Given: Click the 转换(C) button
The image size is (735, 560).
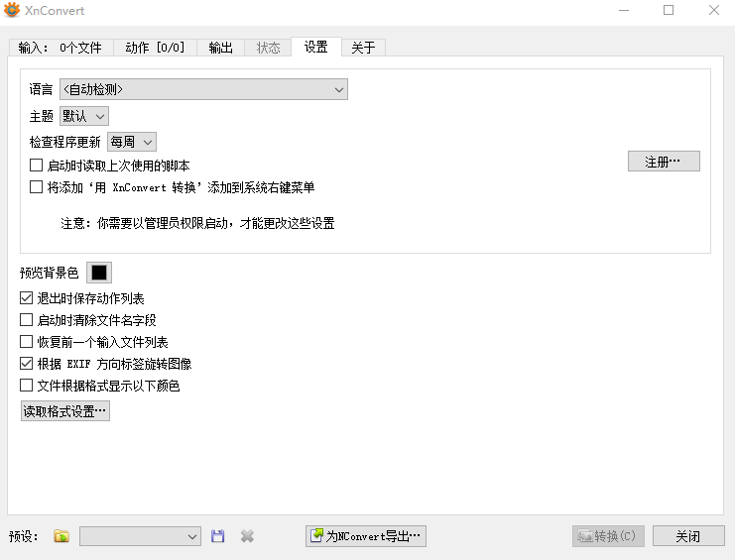Looking at the screenshot, I should click(x=608, y=536).
